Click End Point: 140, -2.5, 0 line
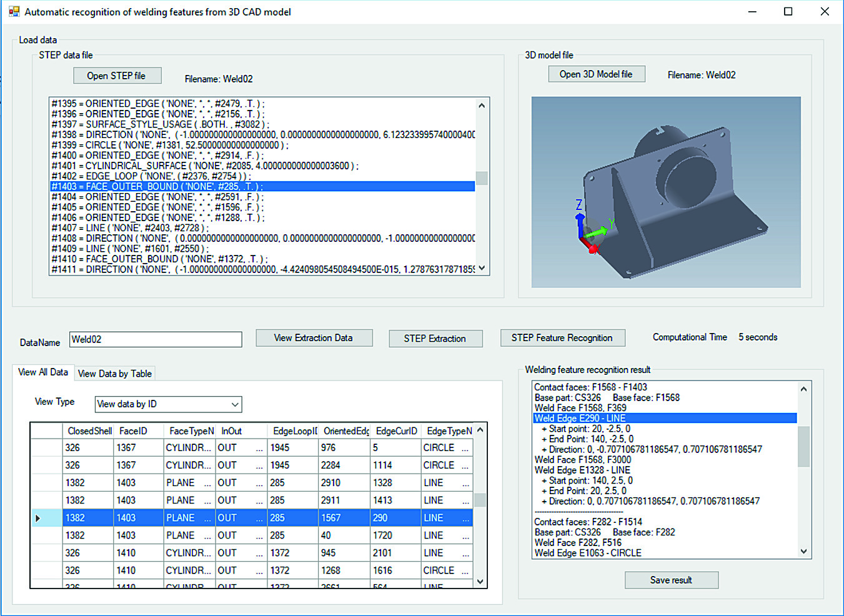844x616 pixels. point(587,439)
